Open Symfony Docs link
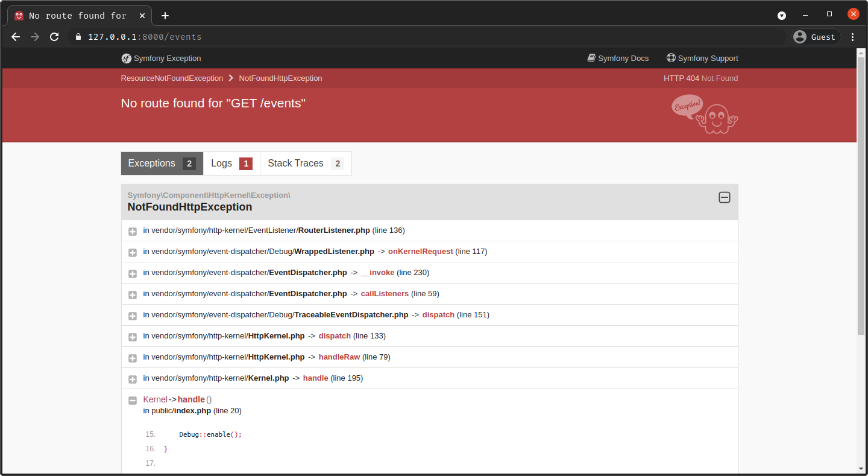 (618, 59)
